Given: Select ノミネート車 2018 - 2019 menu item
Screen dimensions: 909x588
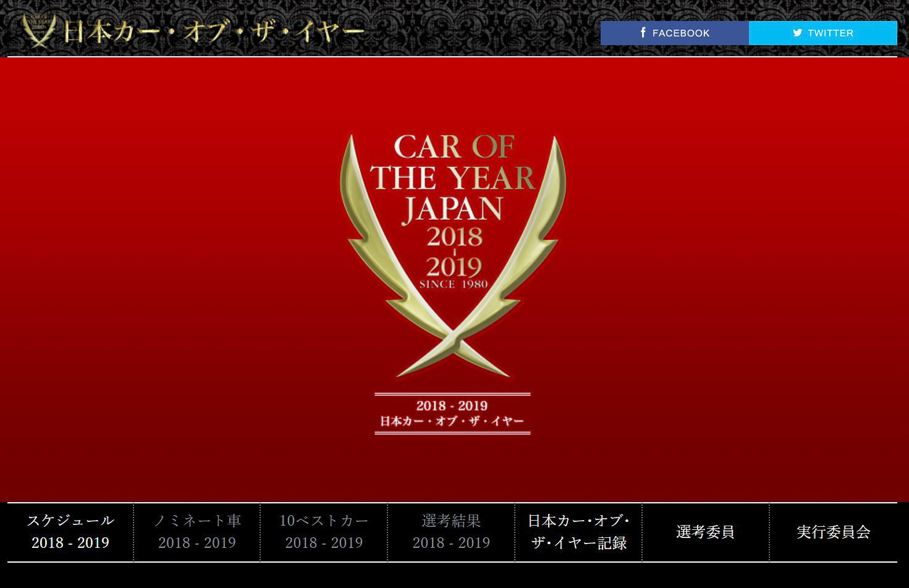Looking at the screenshot, I should [x=197, y=532].
